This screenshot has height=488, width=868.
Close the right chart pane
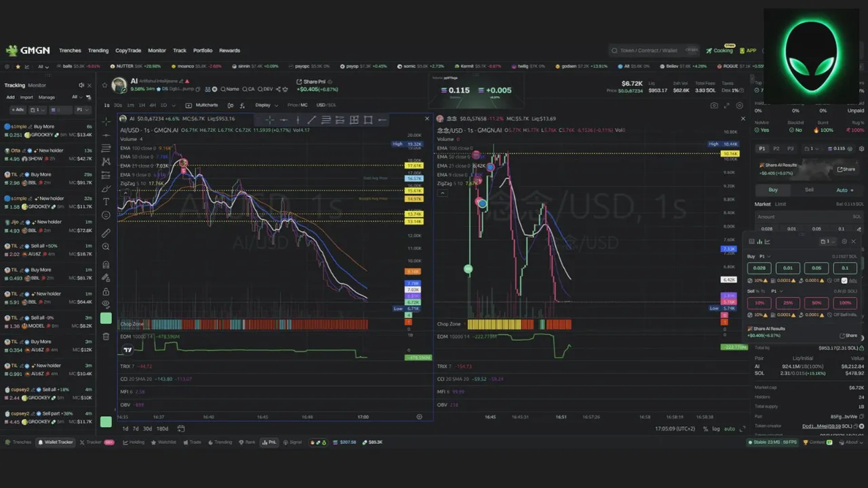tap(743, 119)
